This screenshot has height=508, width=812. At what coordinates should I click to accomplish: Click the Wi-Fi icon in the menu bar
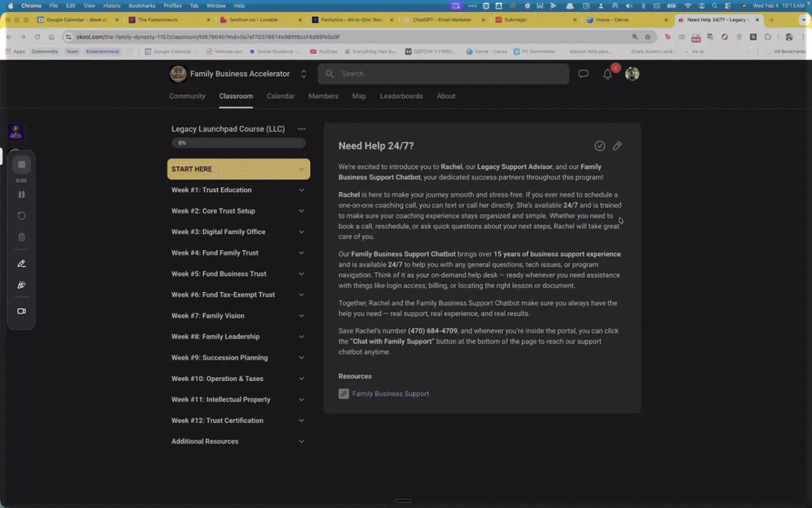pos(688,6)
